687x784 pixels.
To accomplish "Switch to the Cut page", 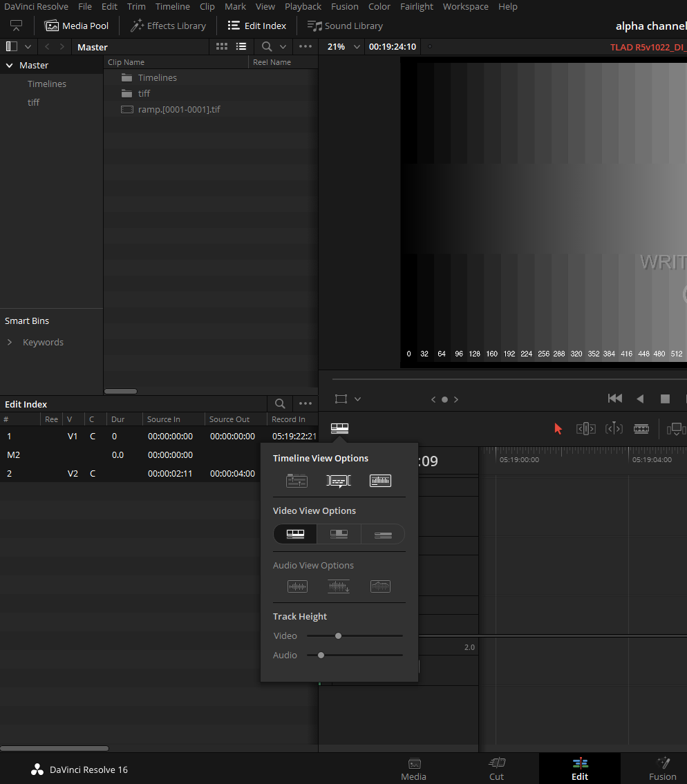I will pos(496,769).
